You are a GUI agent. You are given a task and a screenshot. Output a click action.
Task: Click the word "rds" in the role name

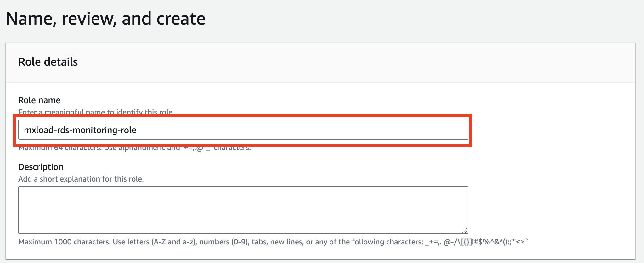tap(62, 130)
